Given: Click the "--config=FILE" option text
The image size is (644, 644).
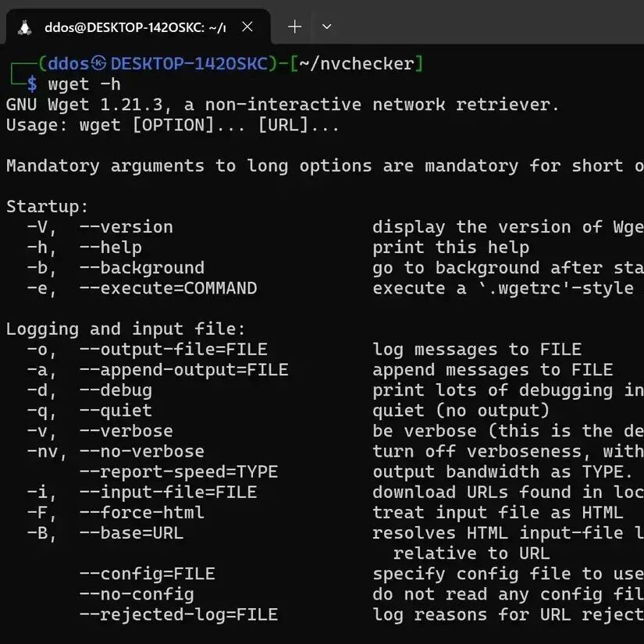Looking at the screenshot, I should pyautogui.click(x=147, y=575).
